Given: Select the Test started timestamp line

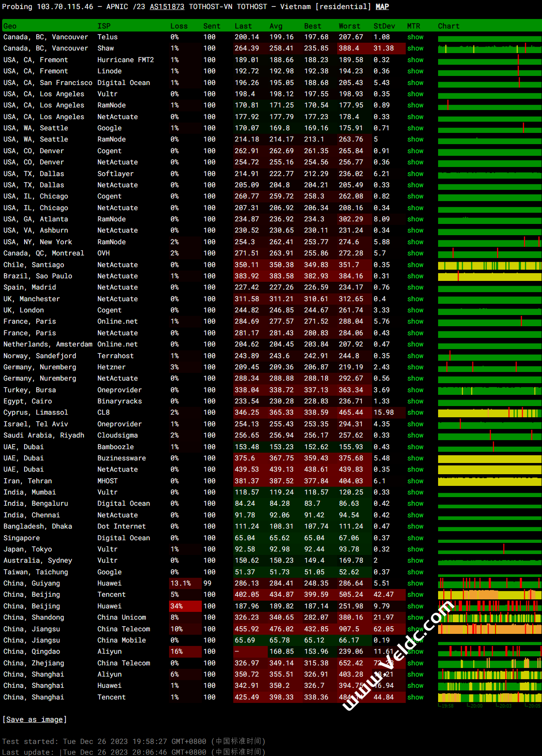Looking at the screenshot, I should pos(134,741).
